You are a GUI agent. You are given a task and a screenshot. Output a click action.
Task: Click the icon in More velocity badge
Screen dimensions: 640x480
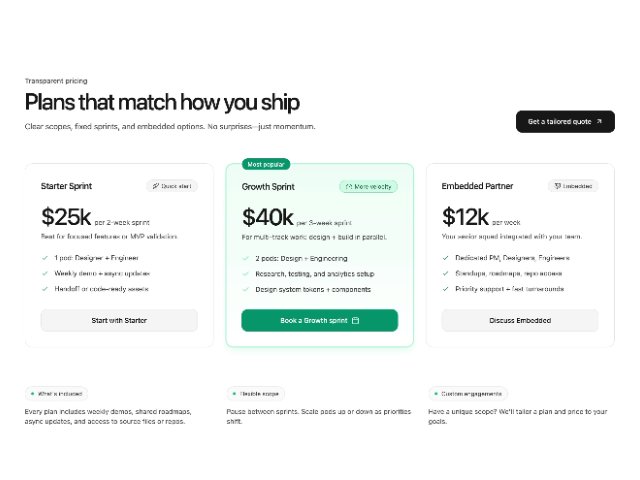point(348,186)
